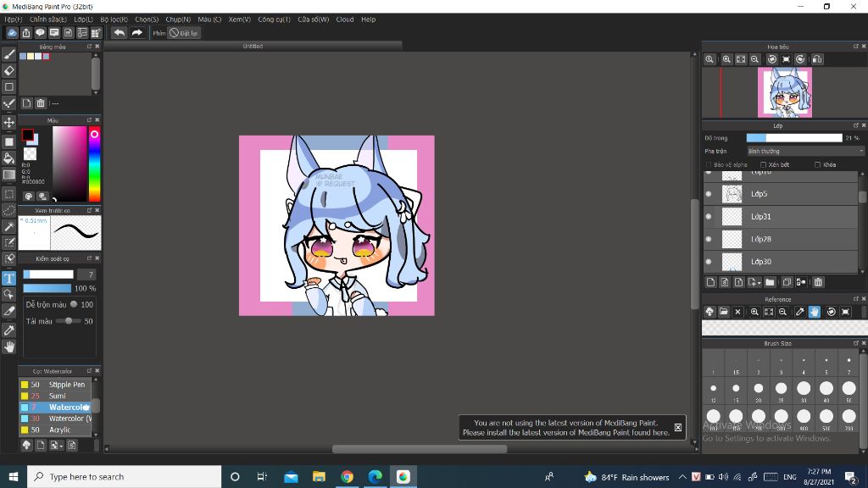Viewport: 868px width, 488px height.
Task: Click the cloud save icon
Action: (12, 33)
